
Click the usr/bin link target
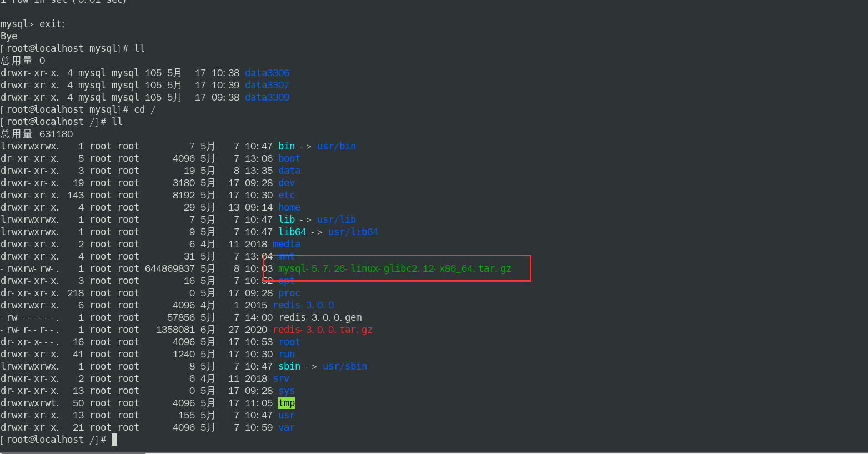coord(337,146)
